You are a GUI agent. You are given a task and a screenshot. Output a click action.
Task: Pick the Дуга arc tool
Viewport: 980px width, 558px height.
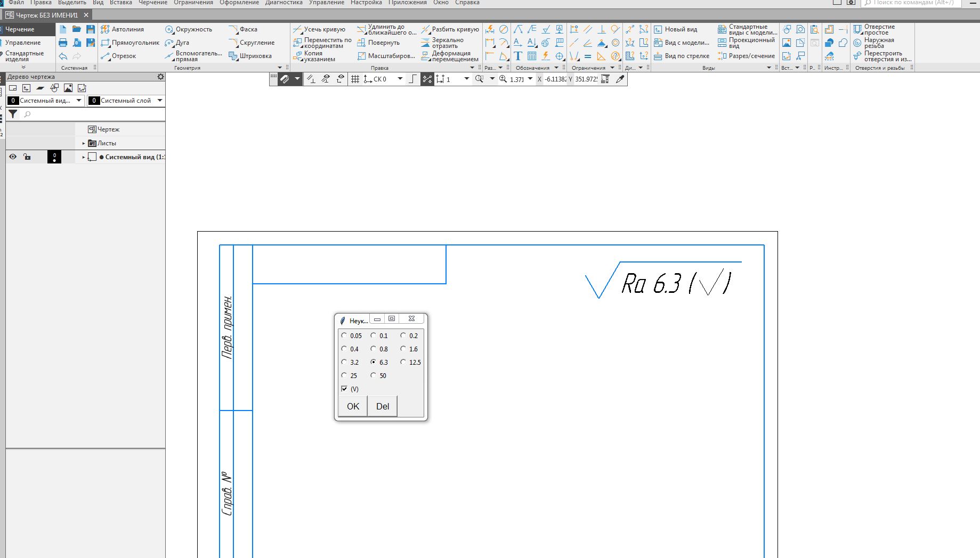tap(177, 43)
